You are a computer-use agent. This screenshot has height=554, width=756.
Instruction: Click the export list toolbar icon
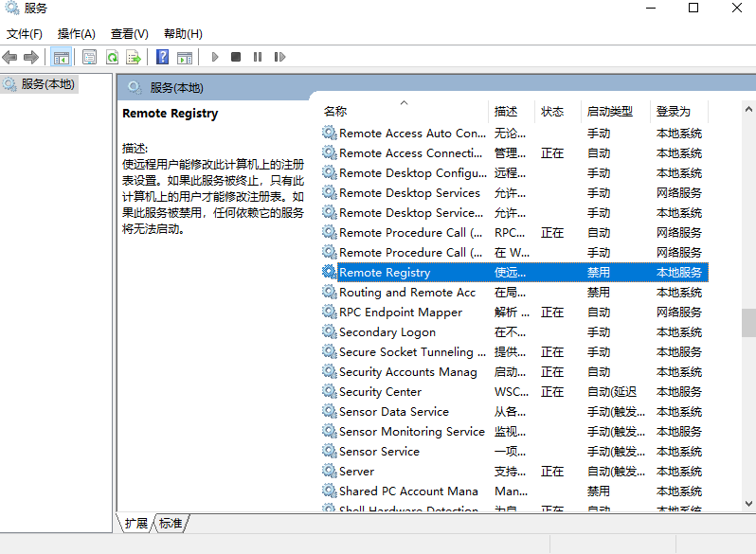134,57
